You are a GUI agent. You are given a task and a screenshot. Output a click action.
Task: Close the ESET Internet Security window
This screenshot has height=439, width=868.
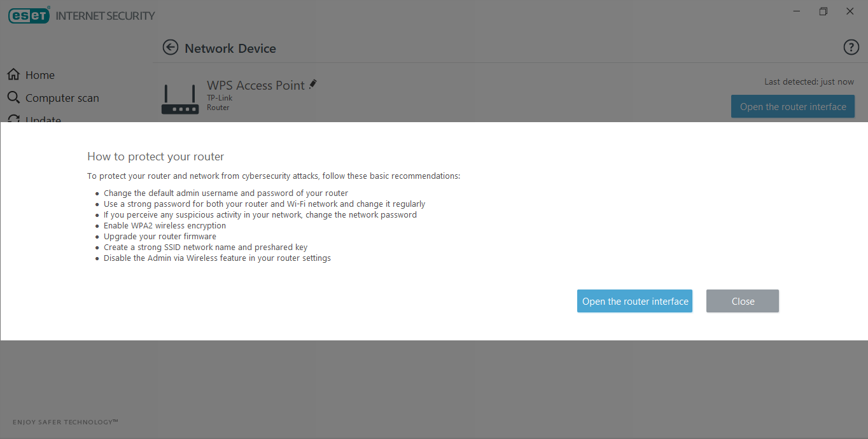pyautogui.click(x=850, y=11)
